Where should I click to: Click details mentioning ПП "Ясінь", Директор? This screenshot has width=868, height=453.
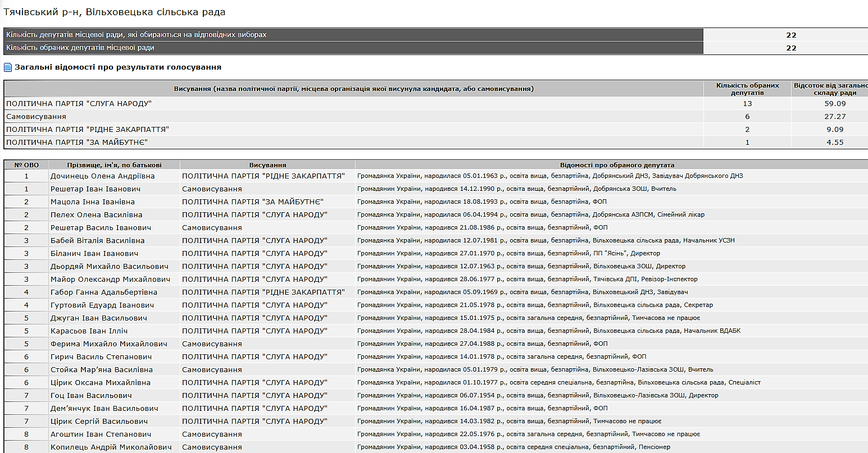(509, 253)
